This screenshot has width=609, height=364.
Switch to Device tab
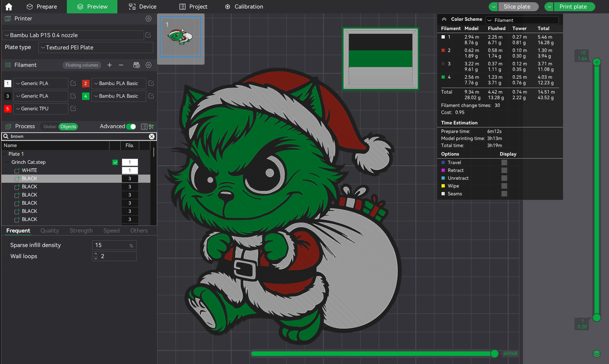point(143,7)
